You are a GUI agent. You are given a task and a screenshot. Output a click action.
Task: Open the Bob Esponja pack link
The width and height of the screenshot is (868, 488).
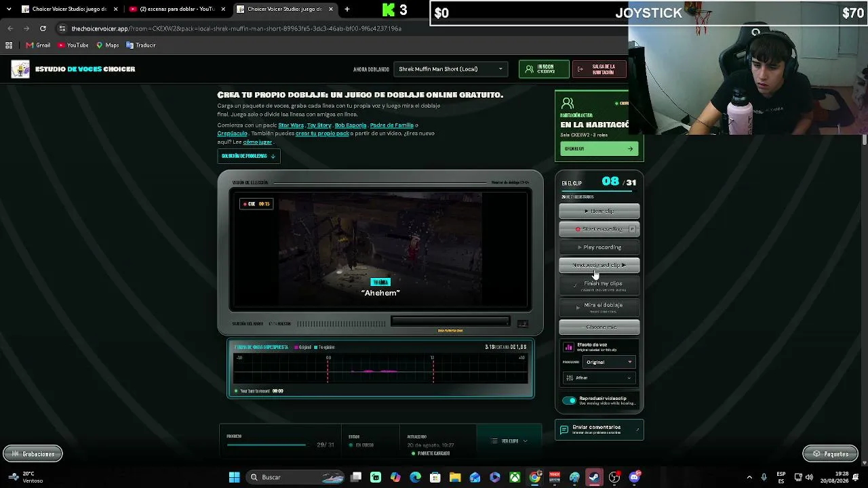click(351, 125)
